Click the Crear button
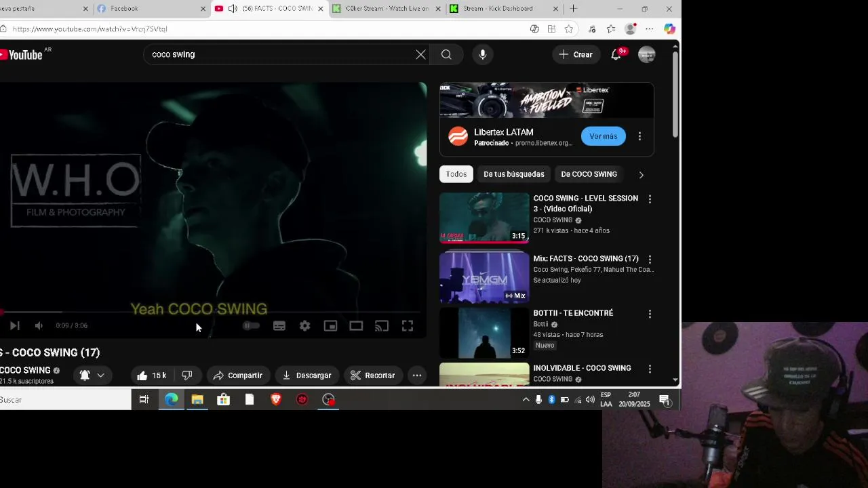 tap(576, 54)
